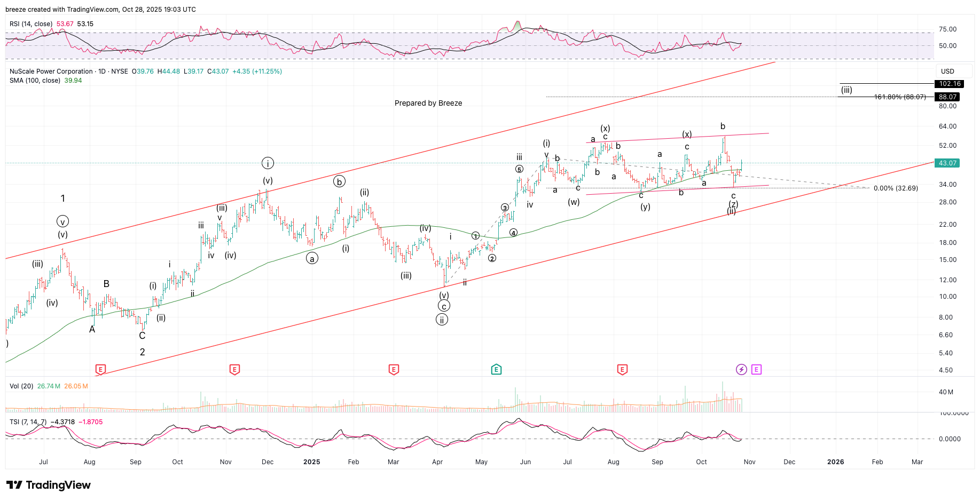The height and width of the screenshot is (501, 980).
Task: Click the Vol (20) indicator legend
Action: [21, 386]
